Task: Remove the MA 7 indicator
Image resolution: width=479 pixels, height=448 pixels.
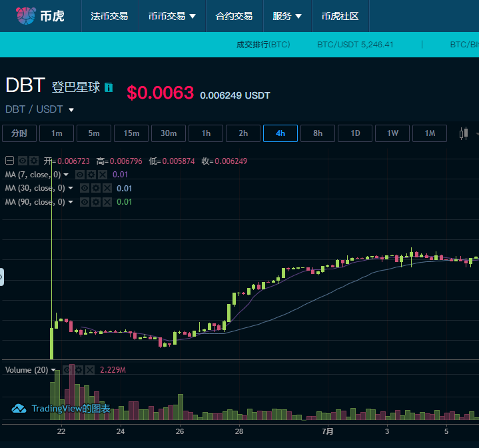Action: [103, 175]
